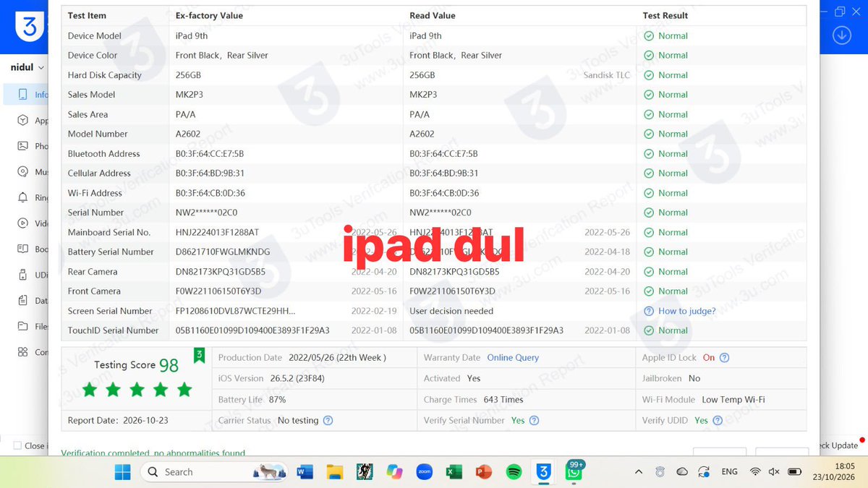Click the Apple ID Lock help icon
Screen dimensions: 868x488
tap(725, 358)
